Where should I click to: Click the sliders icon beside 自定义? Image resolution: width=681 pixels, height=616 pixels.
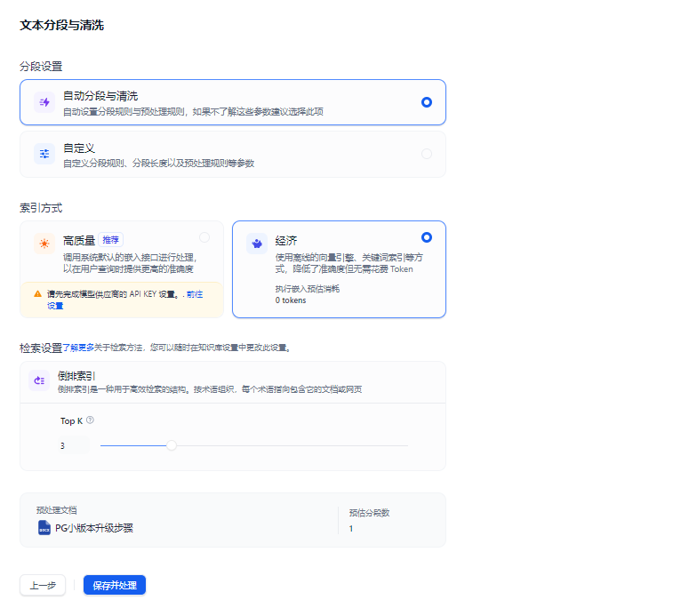(x=44, y=154)
